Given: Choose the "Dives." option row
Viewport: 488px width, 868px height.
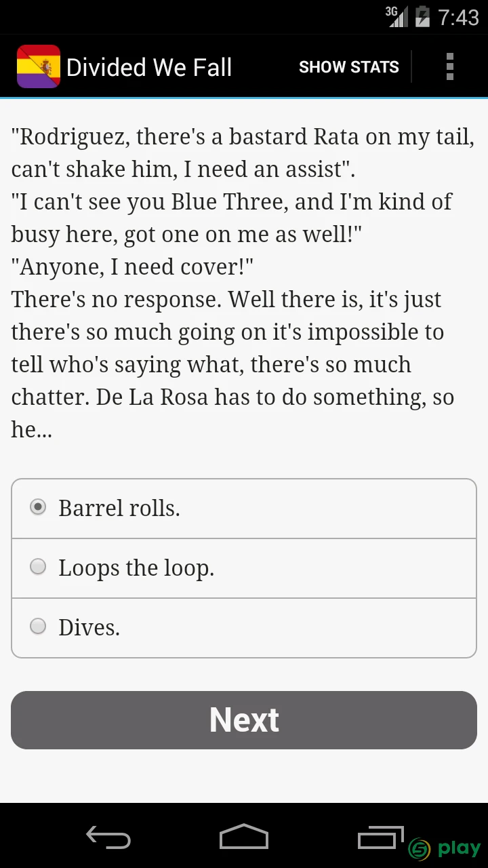Looking at the screenshot, I should pos(244,628).
